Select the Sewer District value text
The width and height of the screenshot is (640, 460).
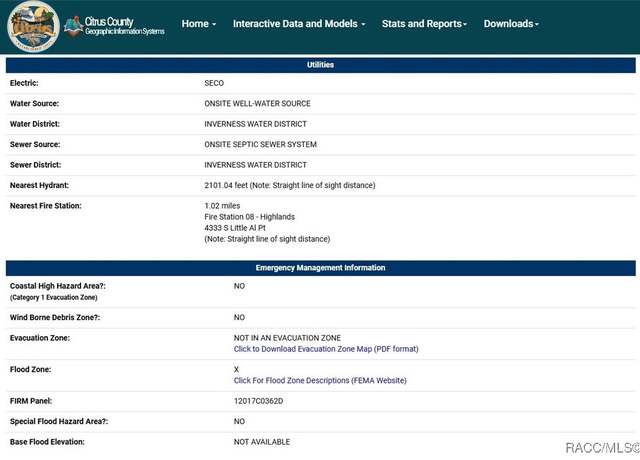(x=255, y=164)
